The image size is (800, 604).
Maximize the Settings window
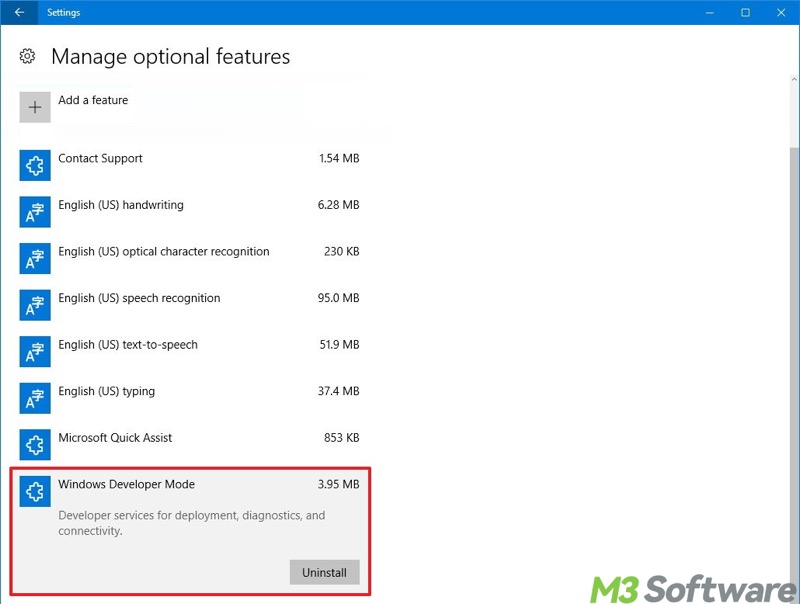click(745, 12)
